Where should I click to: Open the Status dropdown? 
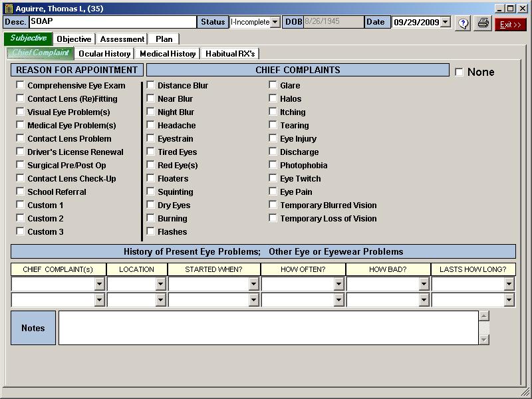point(275,22)
